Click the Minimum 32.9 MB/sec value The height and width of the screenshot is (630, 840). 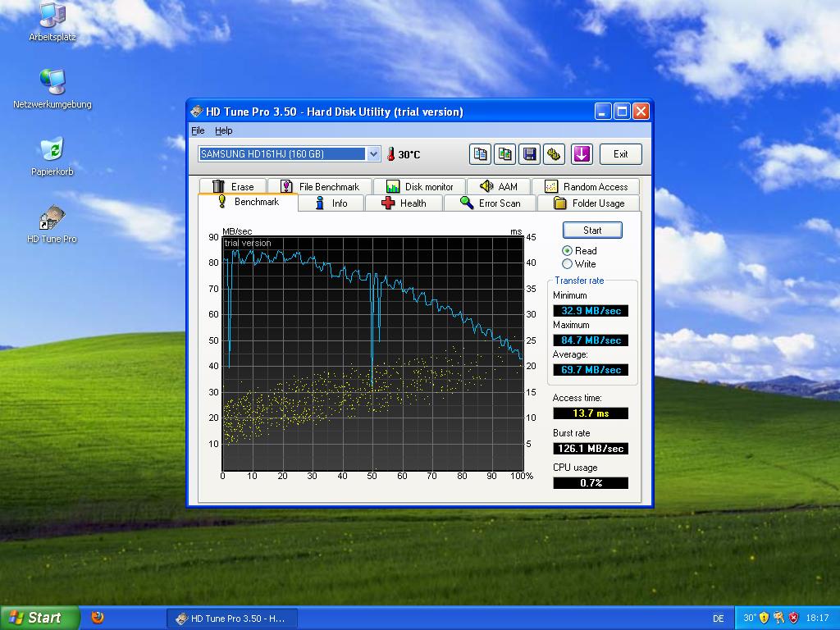pyautogui.click(x=591, y=311)
